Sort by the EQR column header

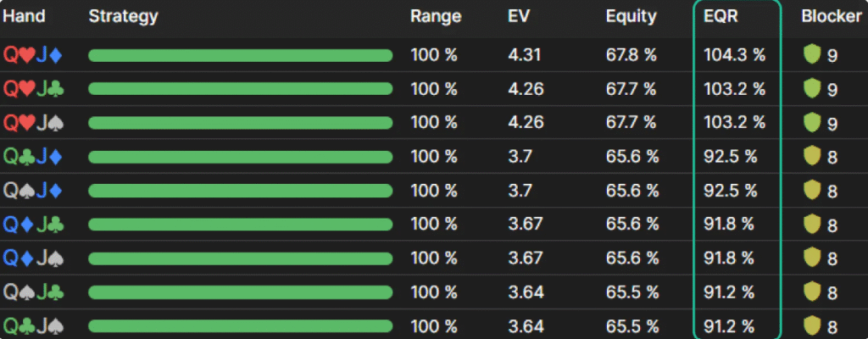point(721,17)
